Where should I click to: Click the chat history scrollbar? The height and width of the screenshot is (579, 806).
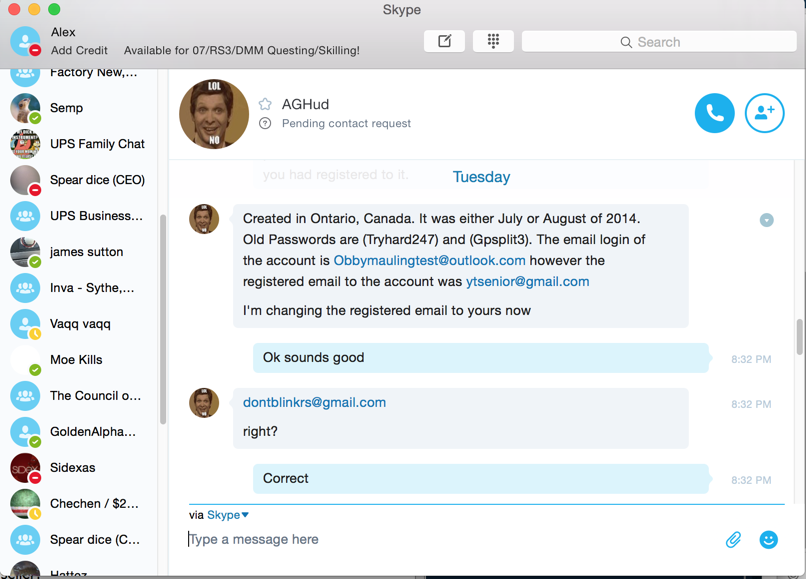coord(799,337)
